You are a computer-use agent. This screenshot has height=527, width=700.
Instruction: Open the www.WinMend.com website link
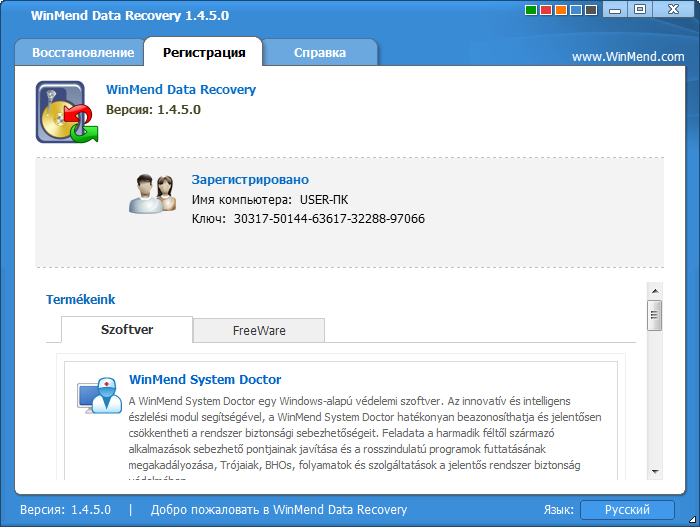coord(628,57)
